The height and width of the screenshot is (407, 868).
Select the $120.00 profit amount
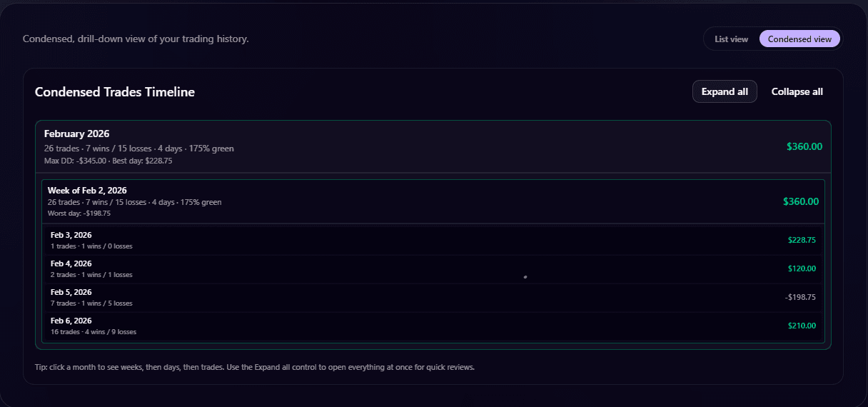tap(802, 268)
